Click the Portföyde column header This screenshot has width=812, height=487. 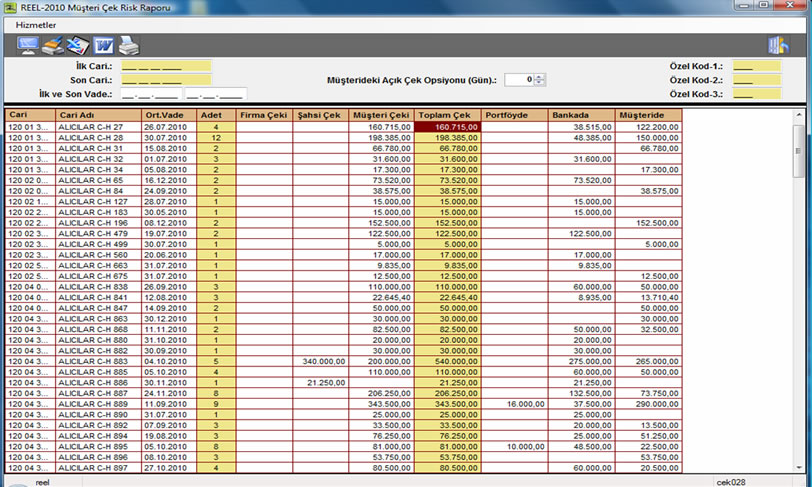(x=514, y=115)
